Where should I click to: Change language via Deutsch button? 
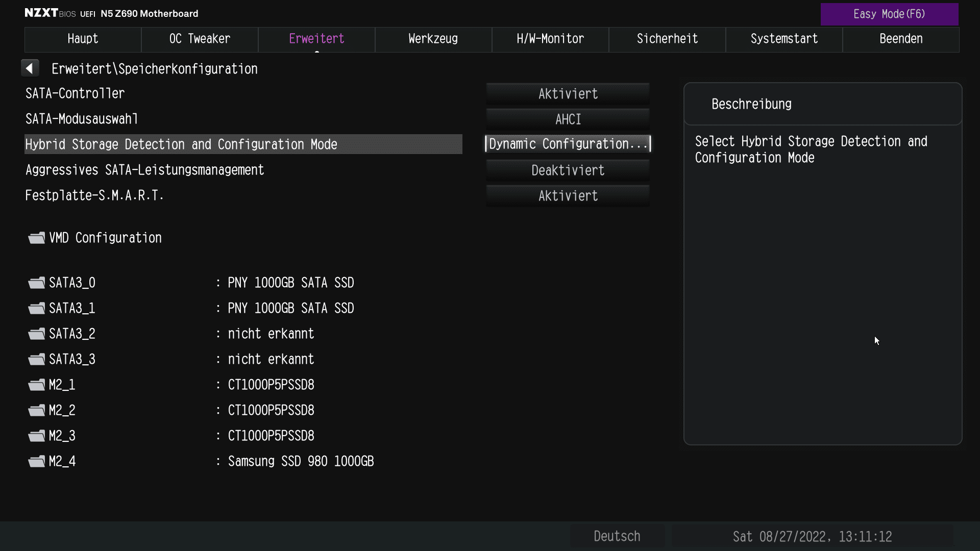pyautogui.click(x=617, y=537)
